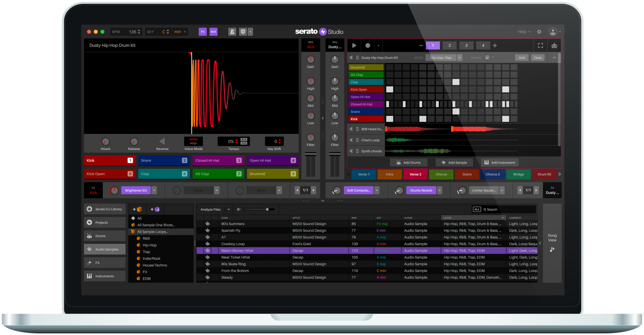Open dropdown next to Brightener EQ
Screen dimensions: 644x335
154,190
